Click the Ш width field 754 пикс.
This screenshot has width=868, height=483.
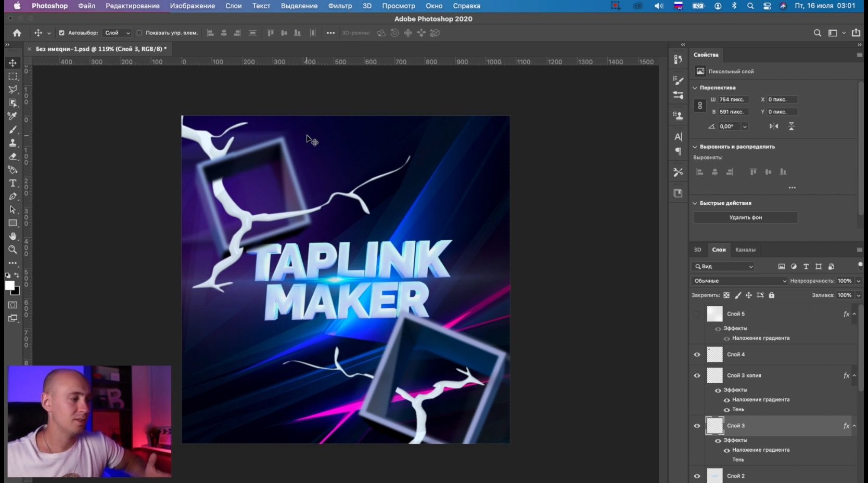tap(733, 99)
